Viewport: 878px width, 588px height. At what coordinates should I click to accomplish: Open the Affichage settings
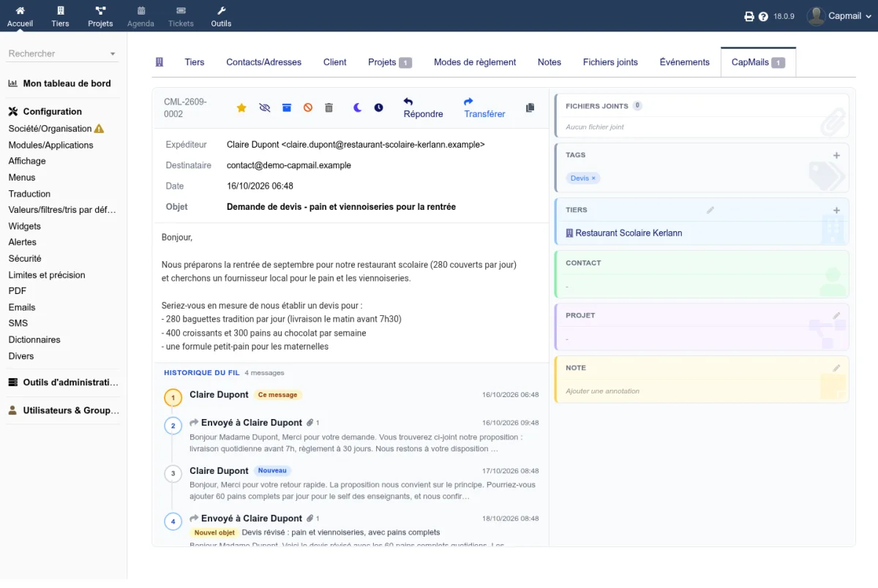(27, 161)
